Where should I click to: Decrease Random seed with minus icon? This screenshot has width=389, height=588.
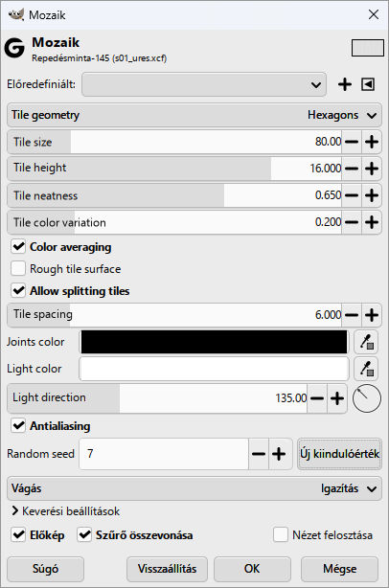click(x=259, y=454)
